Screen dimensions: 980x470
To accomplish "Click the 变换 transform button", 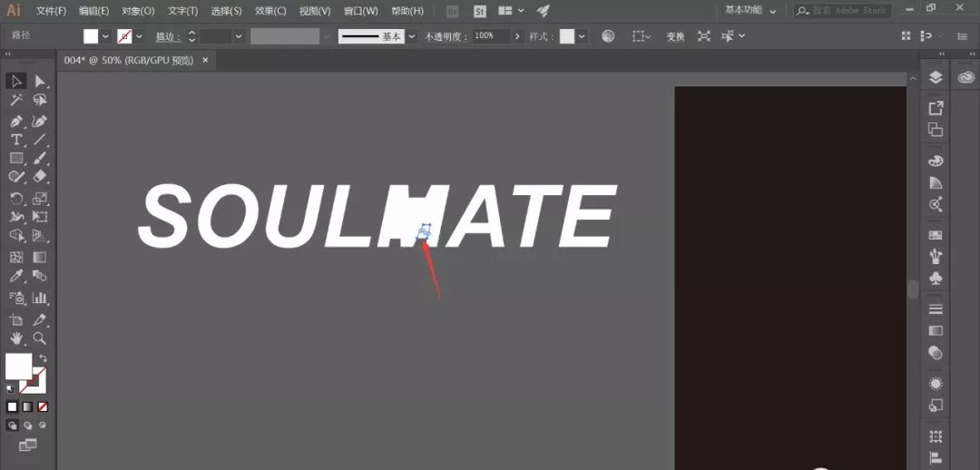I will (675, 36).
